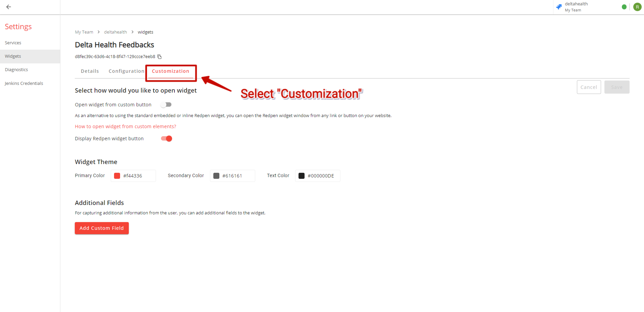Go to deltahealth breadcrumb
This screenshot has height=312, width=644.
pos(115,32)
